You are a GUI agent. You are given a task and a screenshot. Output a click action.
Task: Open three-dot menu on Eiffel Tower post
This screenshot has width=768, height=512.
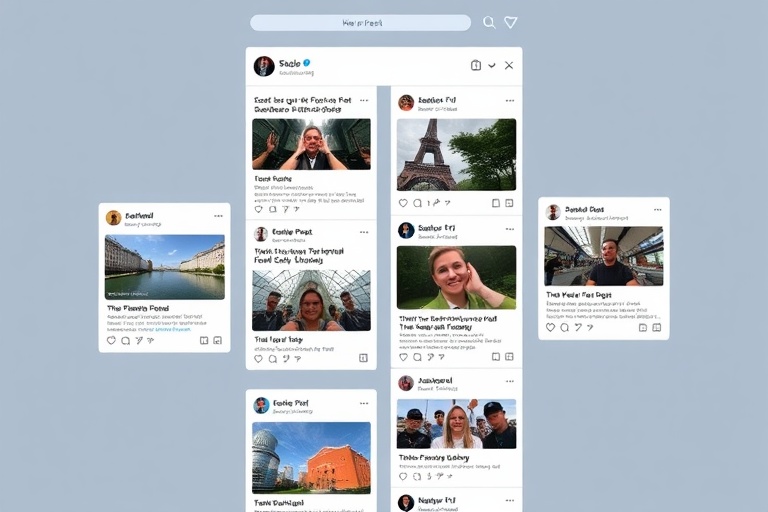(509, 101)
